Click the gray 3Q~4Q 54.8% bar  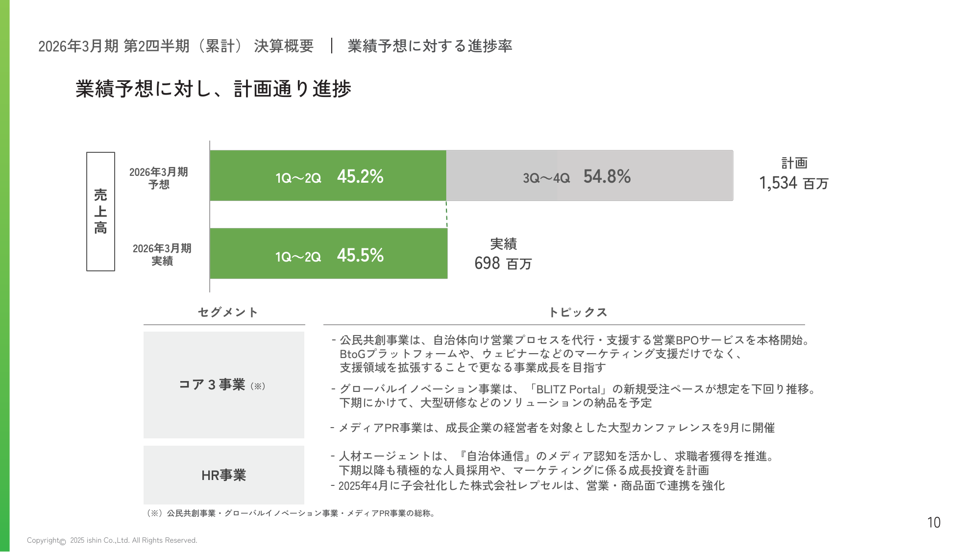coord(589,176)
